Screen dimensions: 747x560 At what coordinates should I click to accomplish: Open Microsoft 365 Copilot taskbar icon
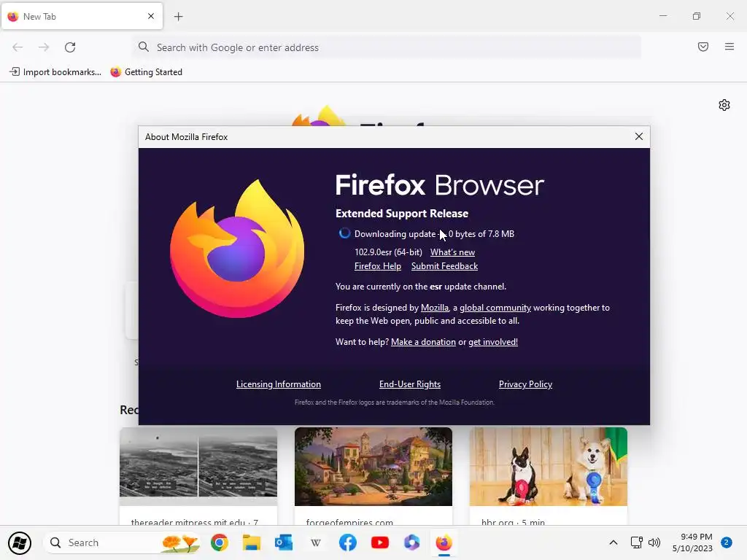[x=411, y=542]
